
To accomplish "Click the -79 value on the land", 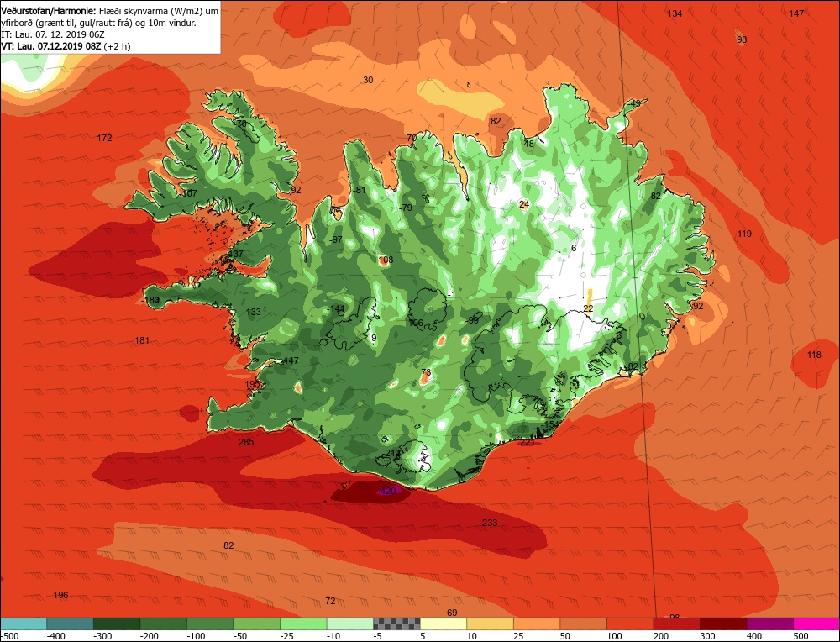I will 406,208.
